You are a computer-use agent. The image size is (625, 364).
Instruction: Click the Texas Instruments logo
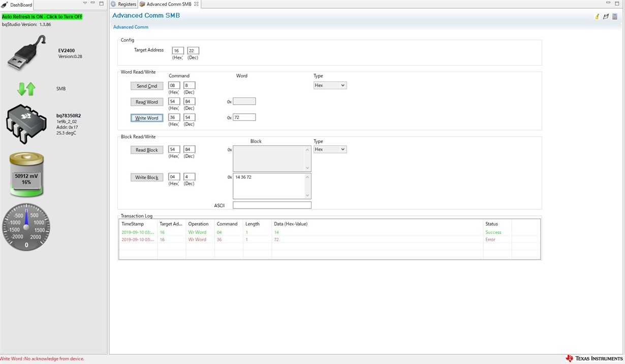pyautogui.click(x=593, y=358)
